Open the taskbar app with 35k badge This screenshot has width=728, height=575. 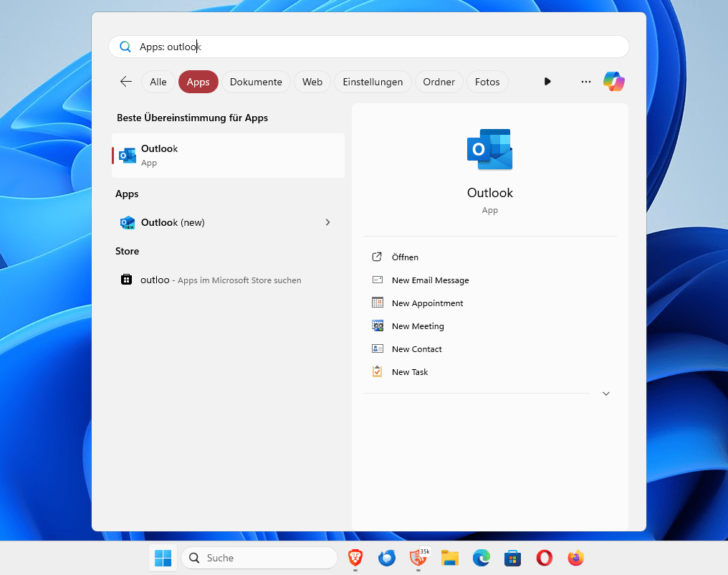click(418, 557)
